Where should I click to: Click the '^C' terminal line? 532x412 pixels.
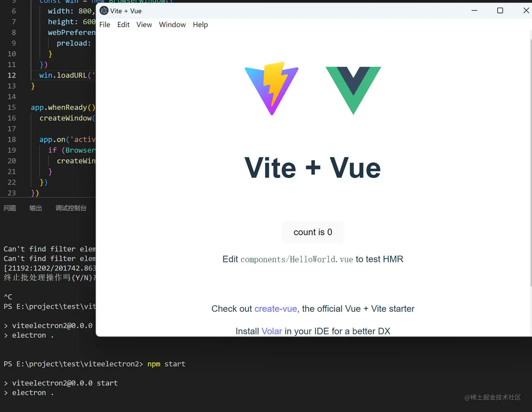(x=8, y=297)
